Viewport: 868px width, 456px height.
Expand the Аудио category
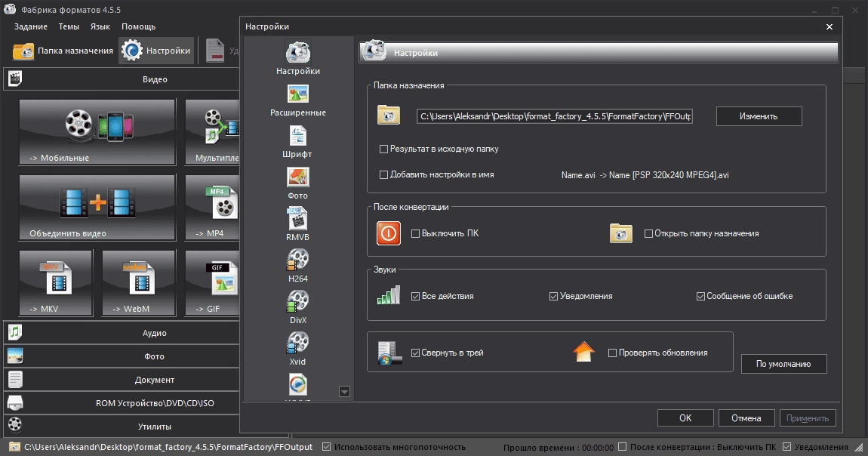pyautogui.click(x=122, y=333)
